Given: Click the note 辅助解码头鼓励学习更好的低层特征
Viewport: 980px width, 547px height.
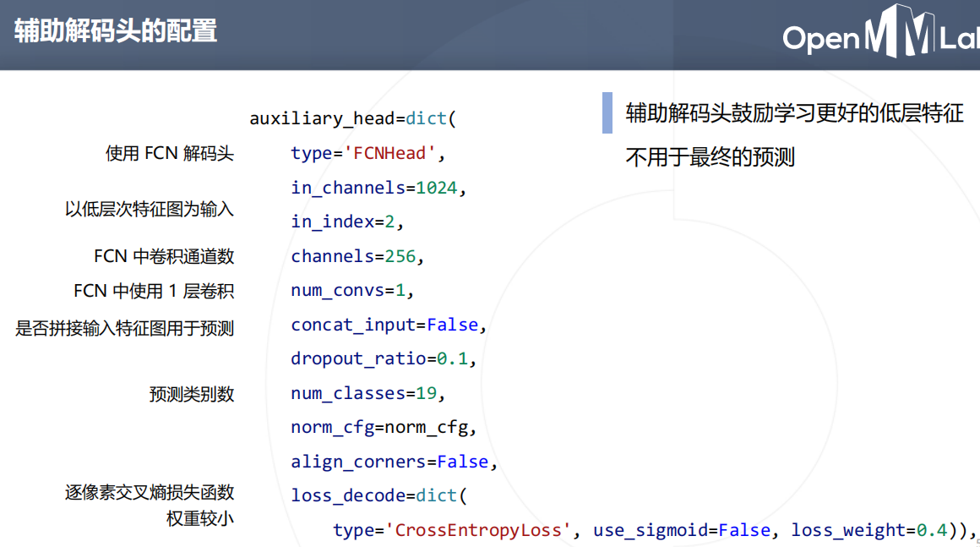Looking at the screenshot, I should point(794,113).
